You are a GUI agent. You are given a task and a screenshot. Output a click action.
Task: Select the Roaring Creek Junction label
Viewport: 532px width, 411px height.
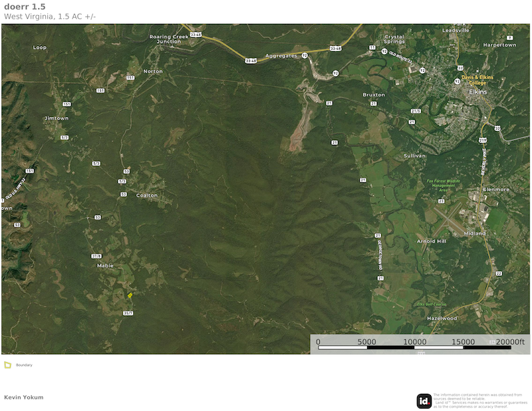click(x=168, y=39)
